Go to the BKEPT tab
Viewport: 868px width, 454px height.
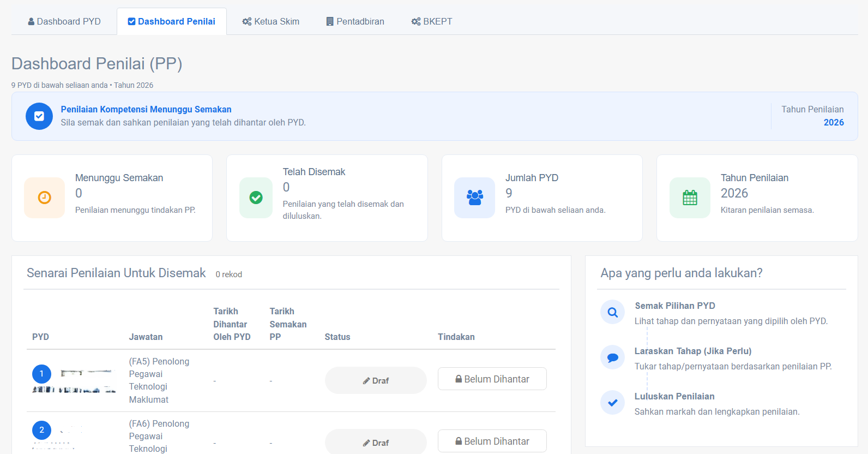coord(432,21)
